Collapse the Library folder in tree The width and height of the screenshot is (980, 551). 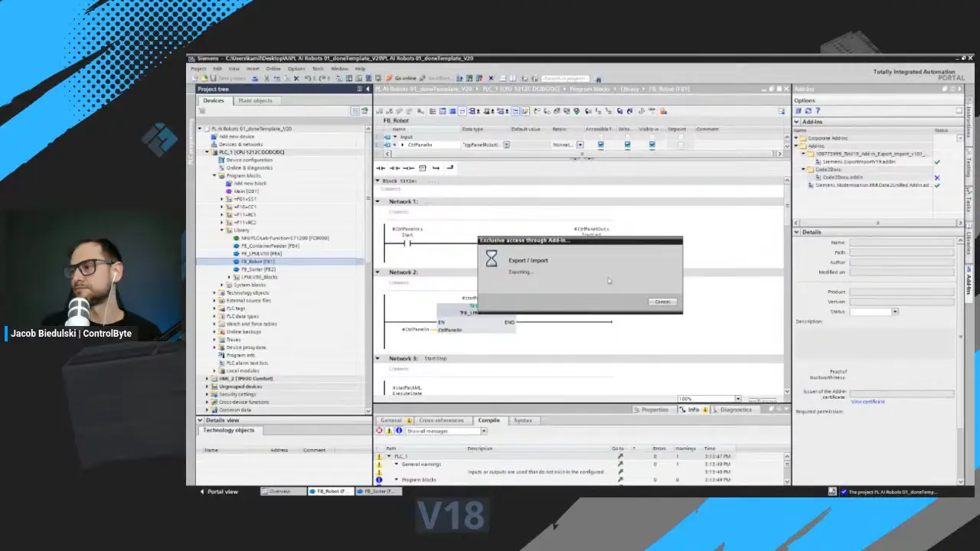pos(222,230)
